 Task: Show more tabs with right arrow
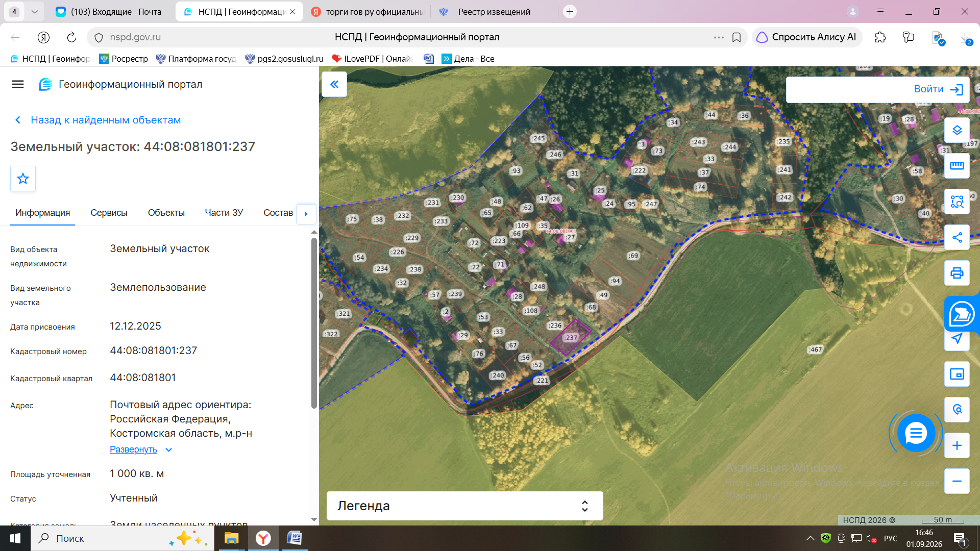point(306,214)
